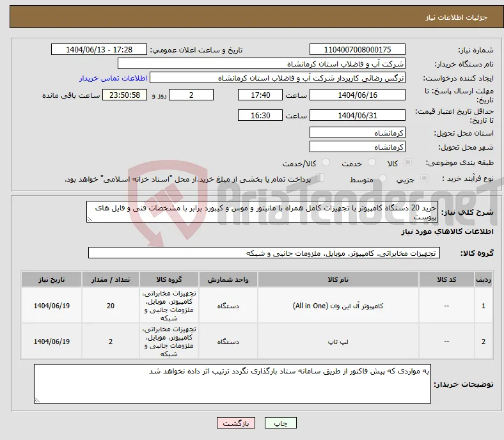Select the خدمت radio button

(x=372, y=162)
